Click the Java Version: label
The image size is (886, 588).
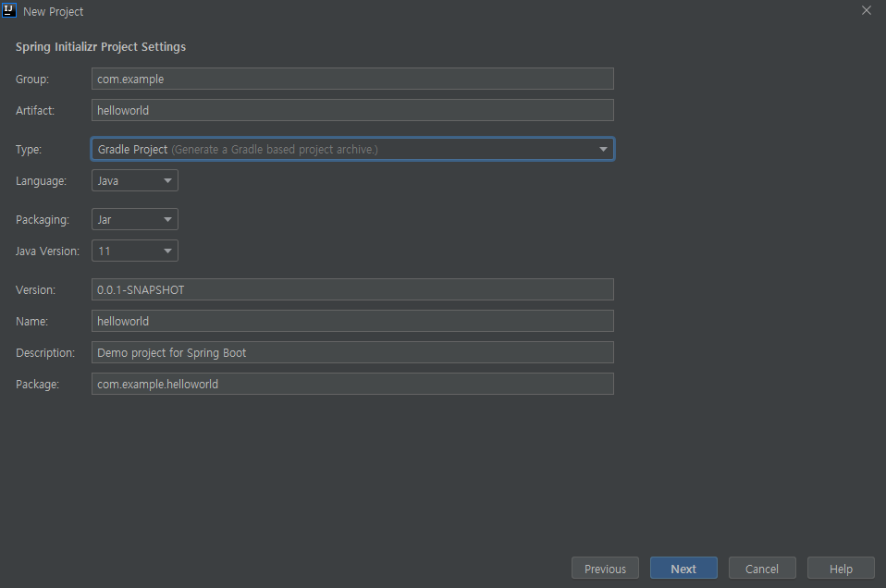pos(47,251)
